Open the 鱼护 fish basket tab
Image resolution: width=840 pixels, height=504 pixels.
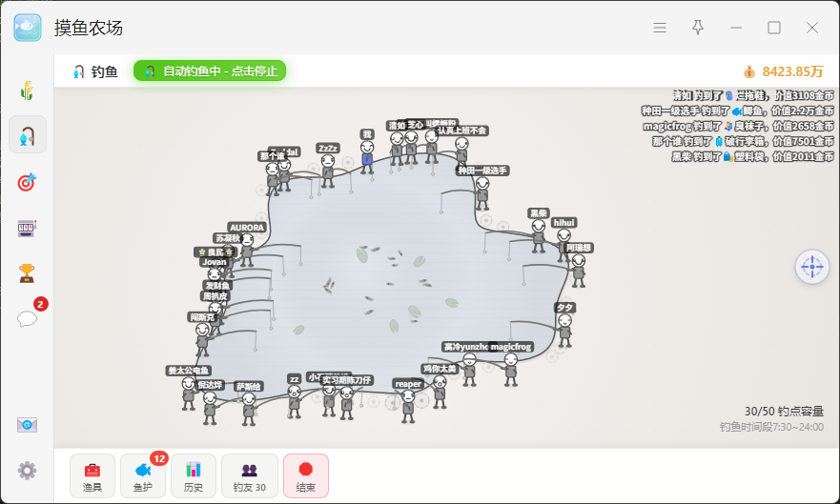(143, 475)
